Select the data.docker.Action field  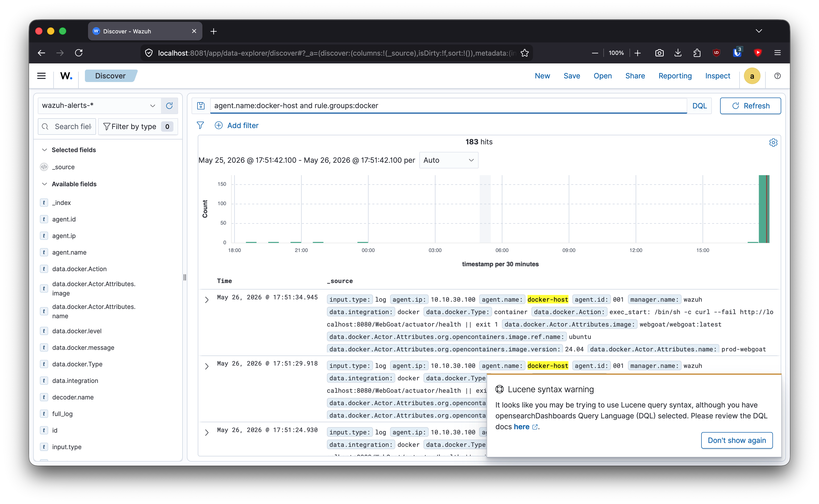point(79,269)
